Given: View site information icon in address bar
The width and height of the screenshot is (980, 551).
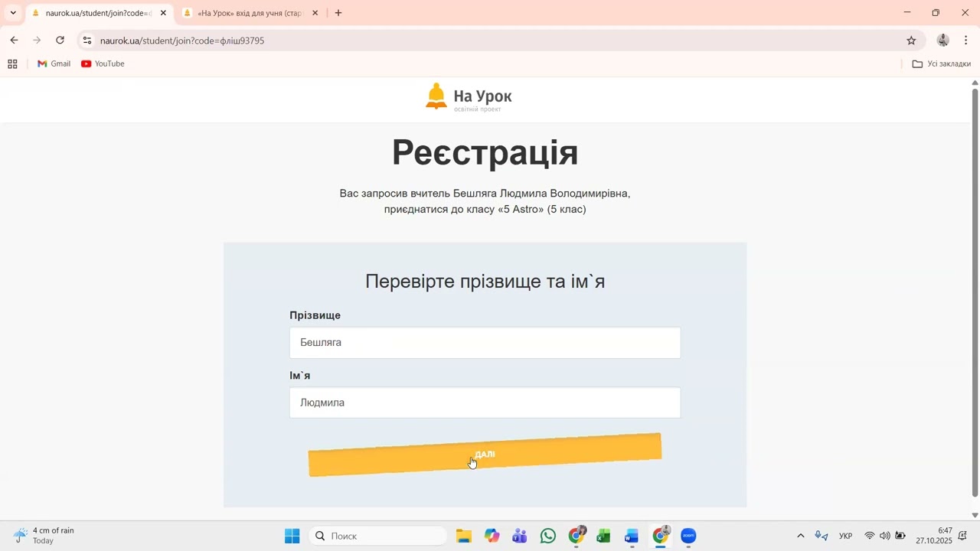Looking at the screenshot, I should 87,41.
